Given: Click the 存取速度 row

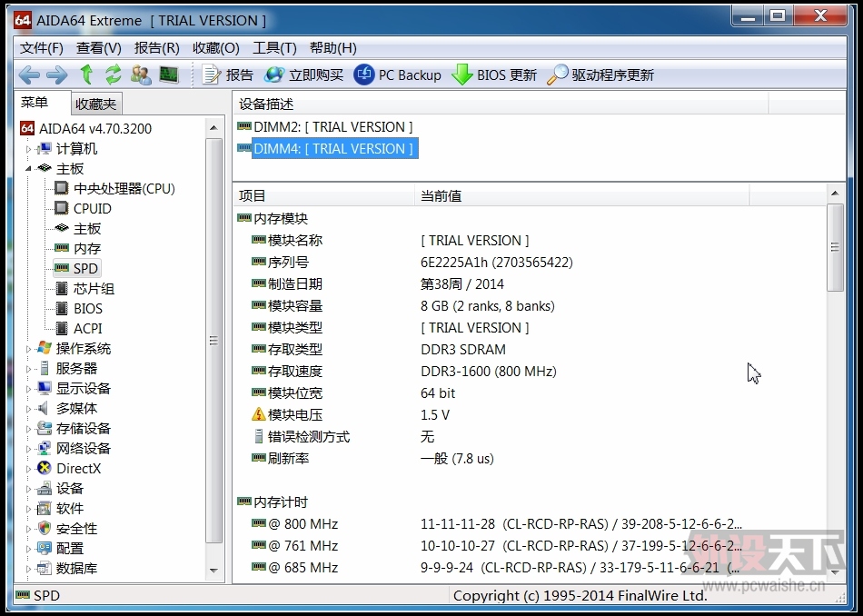Looking at the screenshot, I should point(530,371).
